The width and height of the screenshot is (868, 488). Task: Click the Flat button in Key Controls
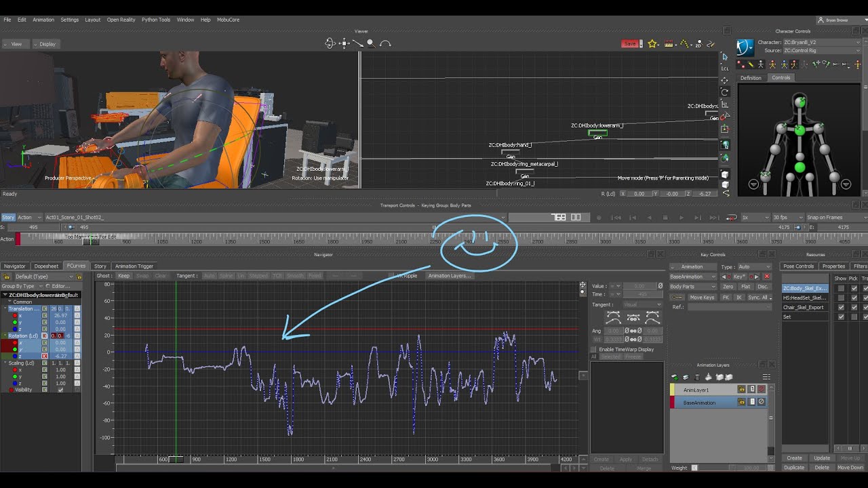(x=745, y=287)
